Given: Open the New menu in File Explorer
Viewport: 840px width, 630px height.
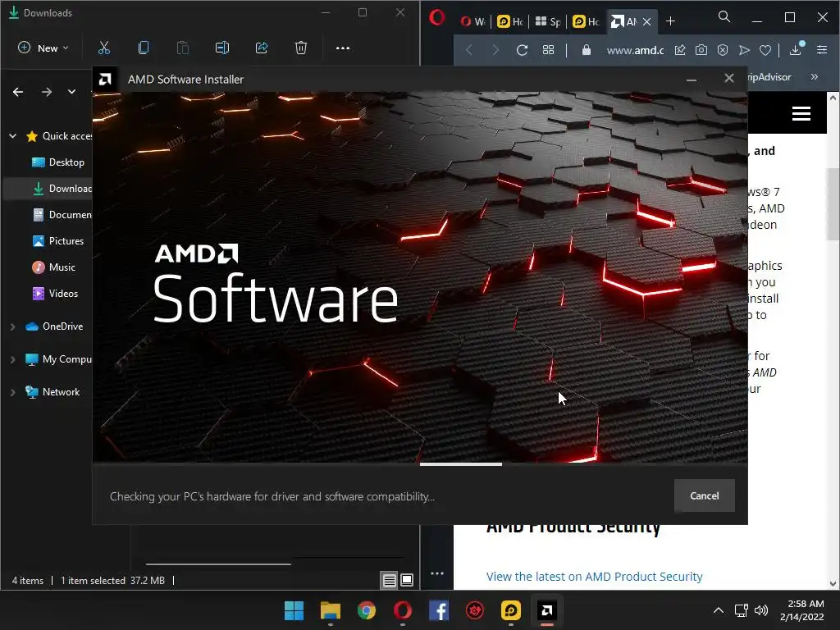Looking at the screenshot, I should tap(43, 48).
